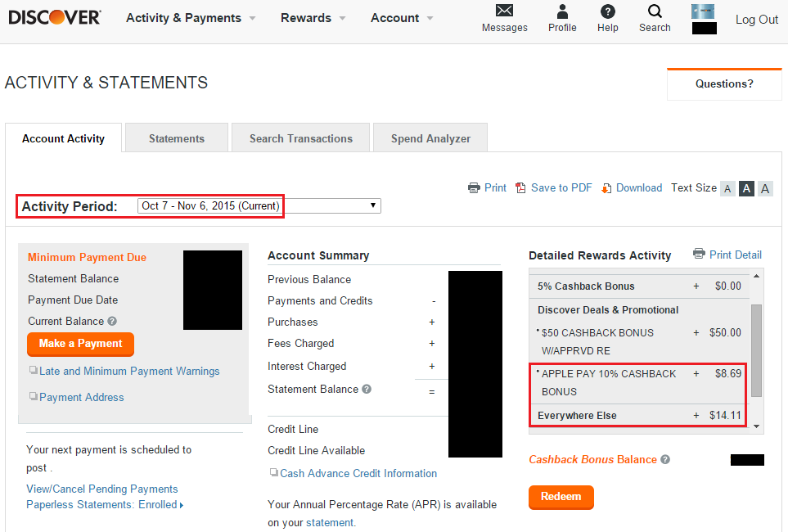Image resolution: width=788 pixels, height=532 pixels.
Task: Click the $50 CASHBACK BONUS W/APPRVD RE row
Action: [639, 341]
